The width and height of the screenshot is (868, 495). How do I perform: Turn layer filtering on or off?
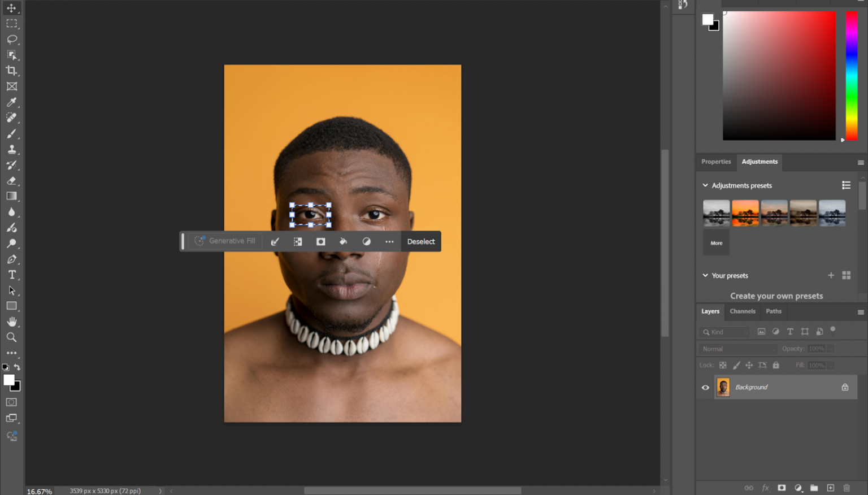(832, 329)
